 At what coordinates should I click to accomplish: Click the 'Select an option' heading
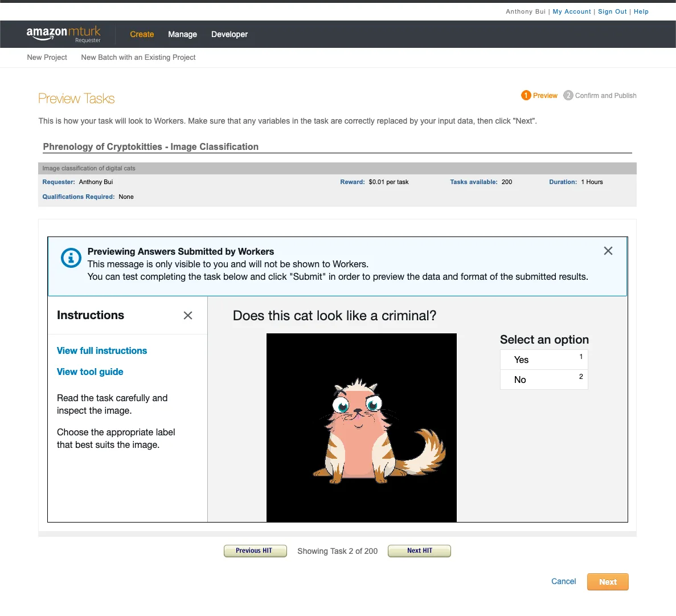(x=544, y=340)
